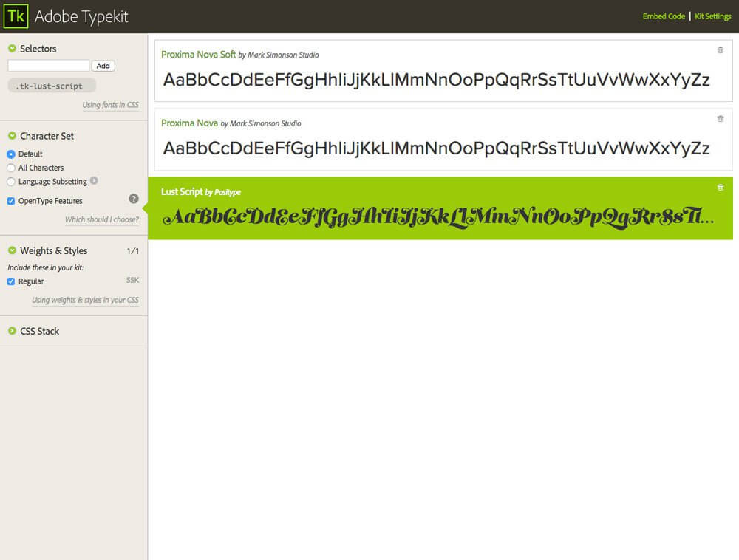The image size is (739, 560).
Task: Open the Proxima Nova Soft font name link
Action: pos(198,54)
